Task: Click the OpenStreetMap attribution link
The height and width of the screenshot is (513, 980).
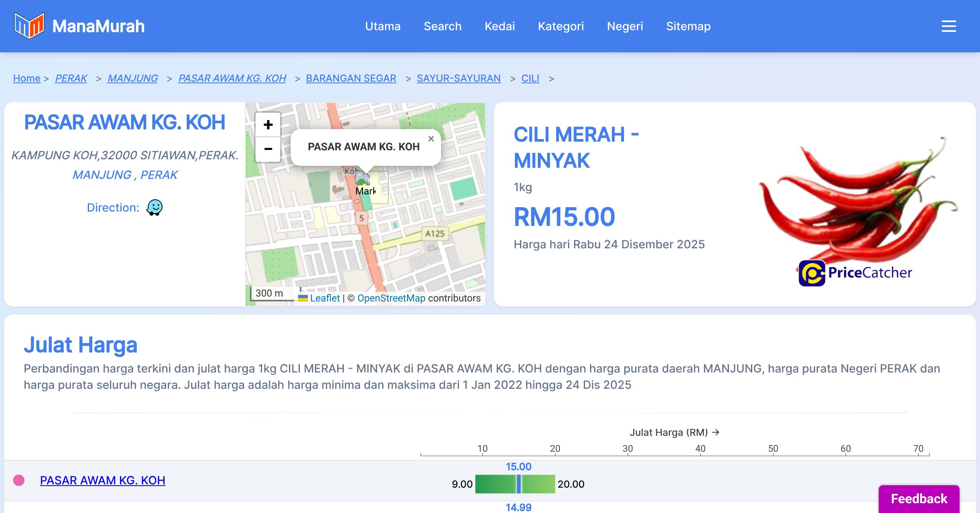Action: click(391, 298)
